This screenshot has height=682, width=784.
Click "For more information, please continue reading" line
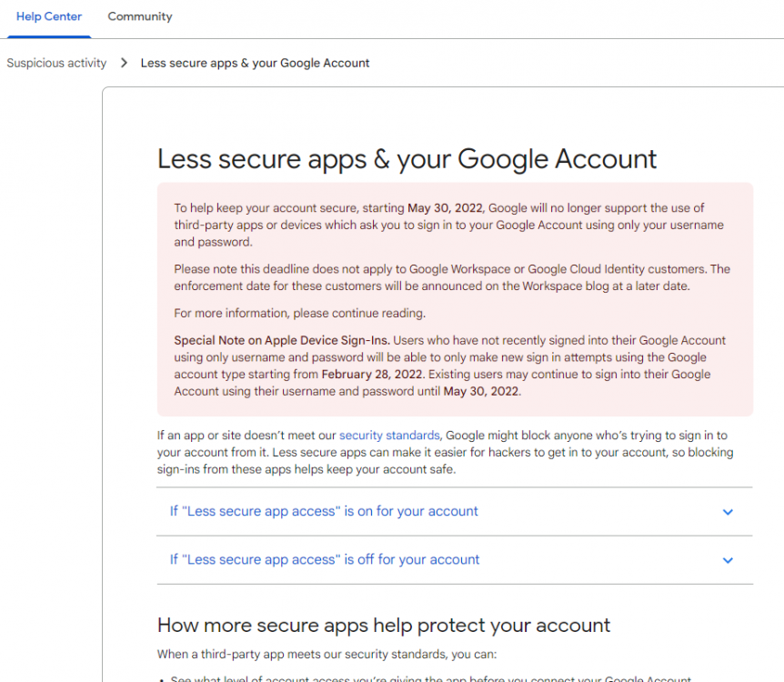[x=300, y=313]
